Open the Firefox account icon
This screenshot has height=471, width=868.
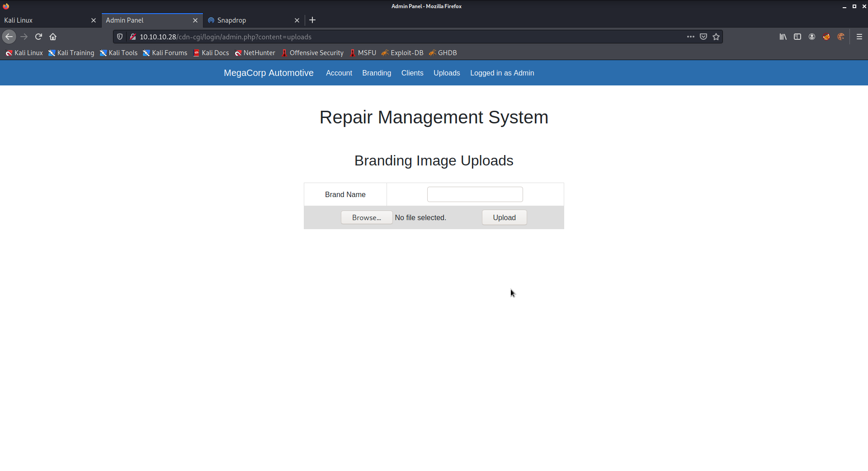coord(812,37)
